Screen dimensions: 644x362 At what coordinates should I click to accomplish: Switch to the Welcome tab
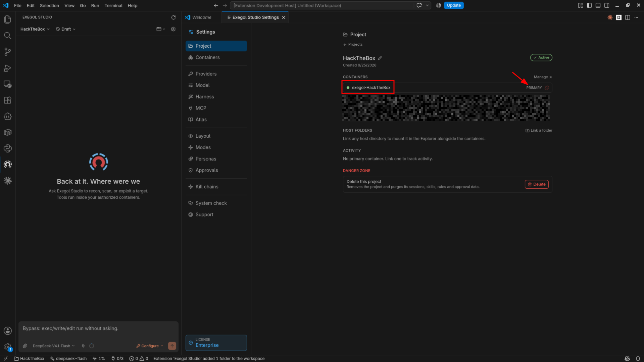[x=201, y=17]
